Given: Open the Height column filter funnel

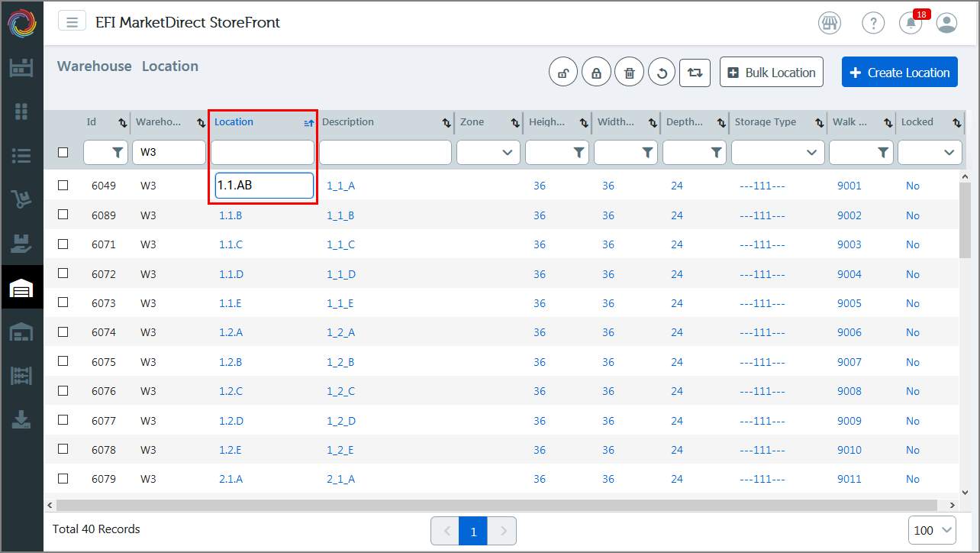Looking at the screenshot, I should click(x=579, y=153).
